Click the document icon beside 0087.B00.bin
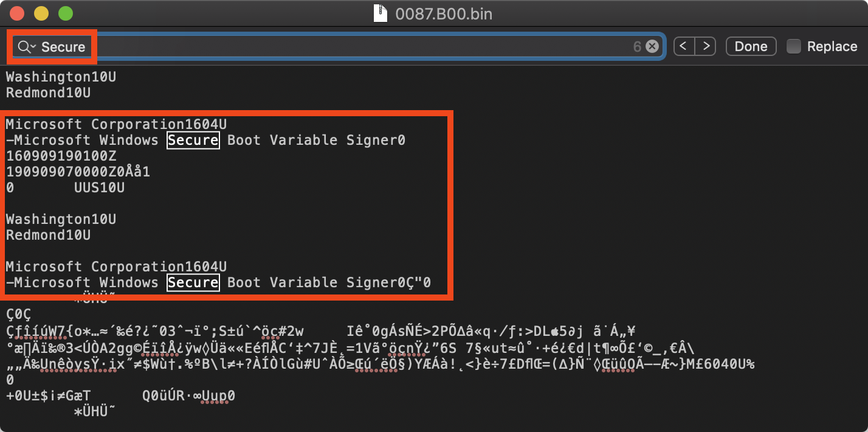Image resolution: width=868 pixels, height=432 pixels. (x=381, y=13)
